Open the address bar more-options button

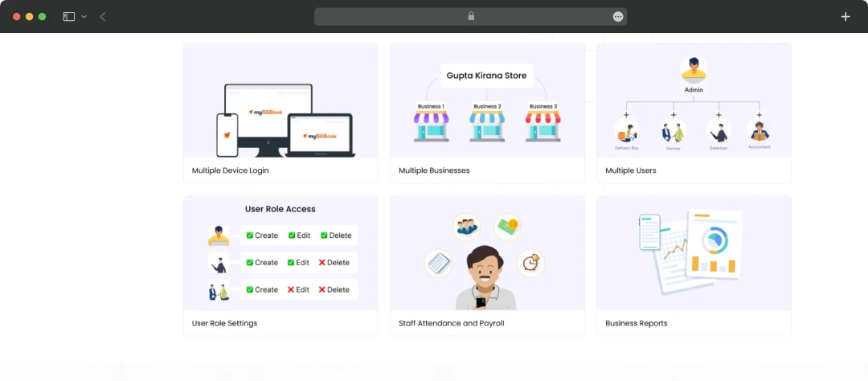click(x=618, y=17)
